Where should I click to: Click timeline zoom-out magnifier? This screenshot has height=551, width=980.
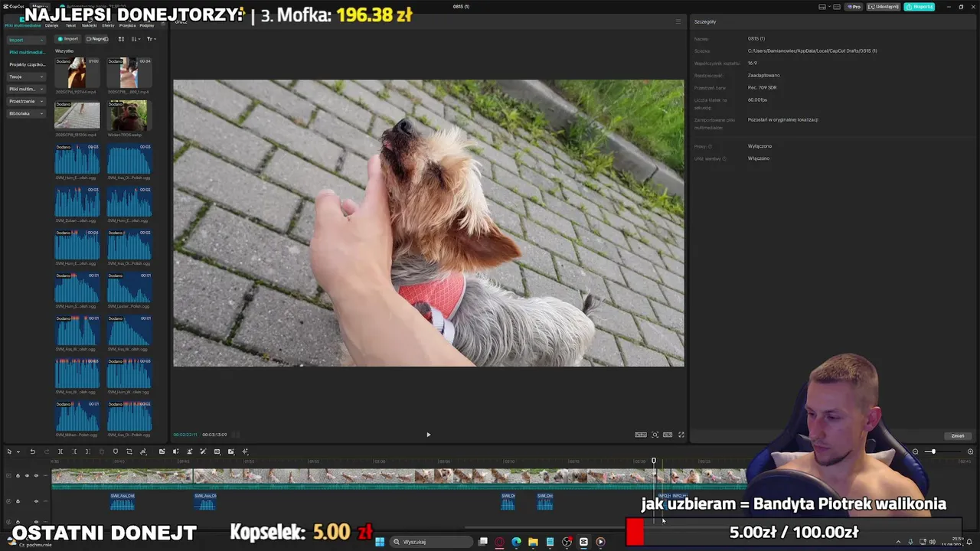pyautogui.click(x=915, y=452)
